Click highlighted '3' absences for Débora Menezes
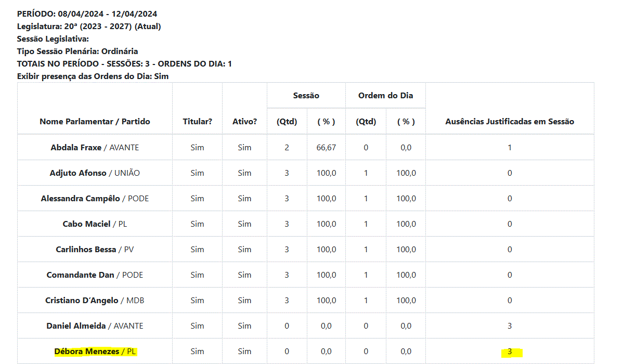The image size is (623, 364). 510,352
